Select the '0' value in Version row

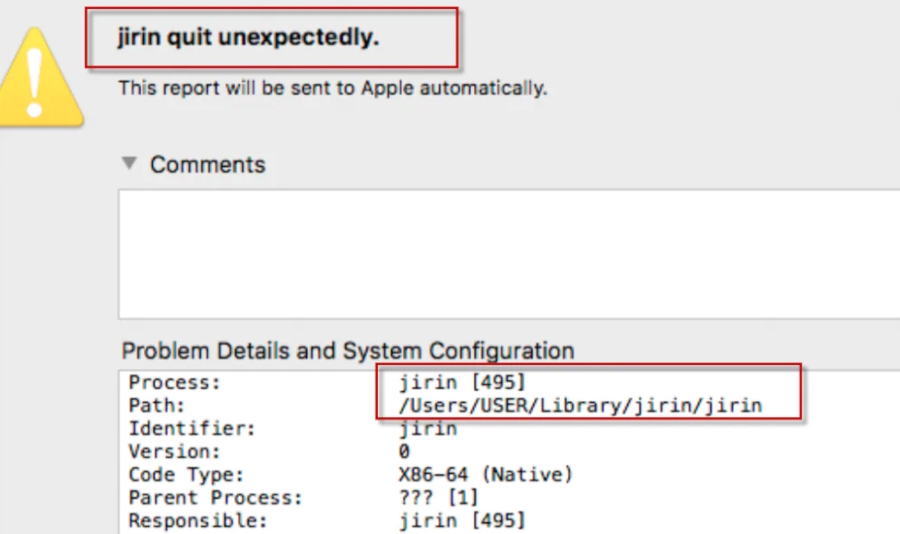tap(404, 452)
